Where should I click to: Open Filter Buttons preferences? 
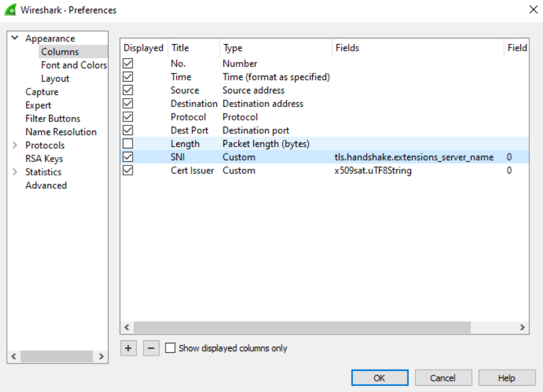click(x=53, y=118)
